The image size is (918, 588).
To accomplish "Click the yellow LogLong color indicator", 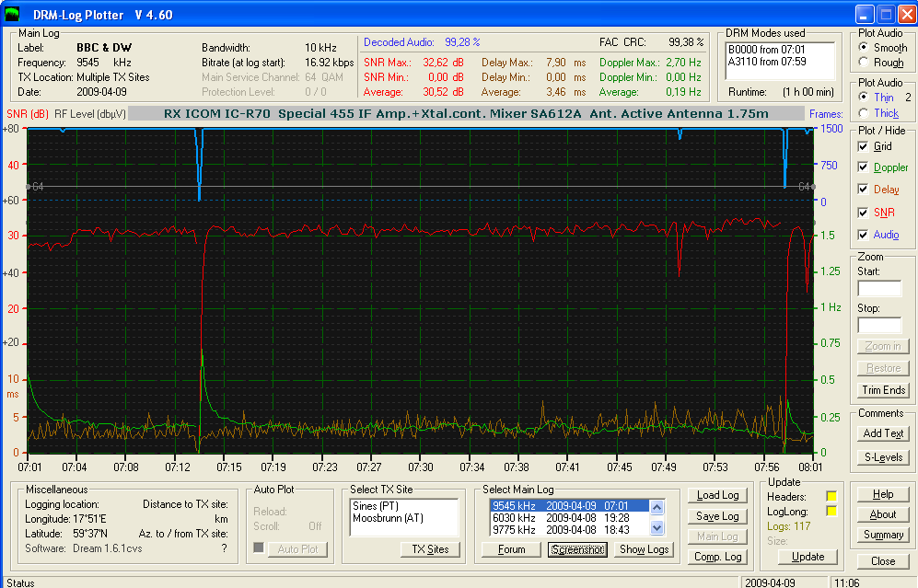I will tap(831, 512).
